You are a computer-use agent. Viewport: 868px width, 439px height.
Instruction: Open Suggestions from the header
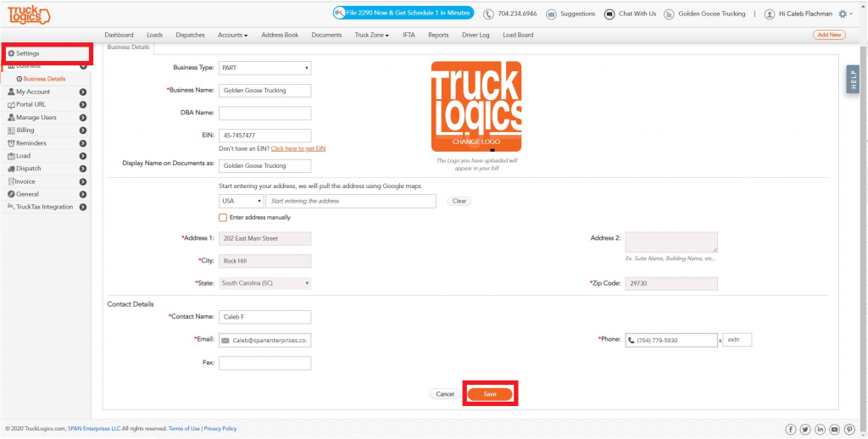(x=570, y=14)
